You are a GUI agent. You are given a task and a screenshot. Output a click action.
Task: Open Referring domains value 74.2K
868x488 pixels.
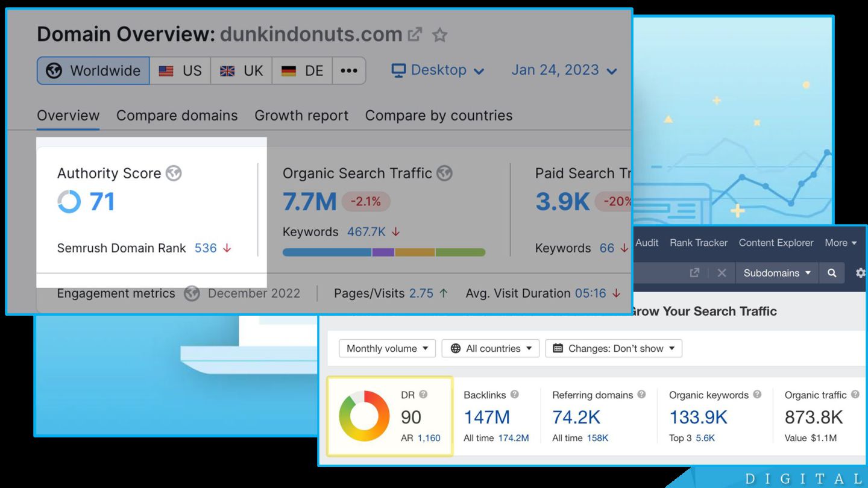click(x=576, y=417)
